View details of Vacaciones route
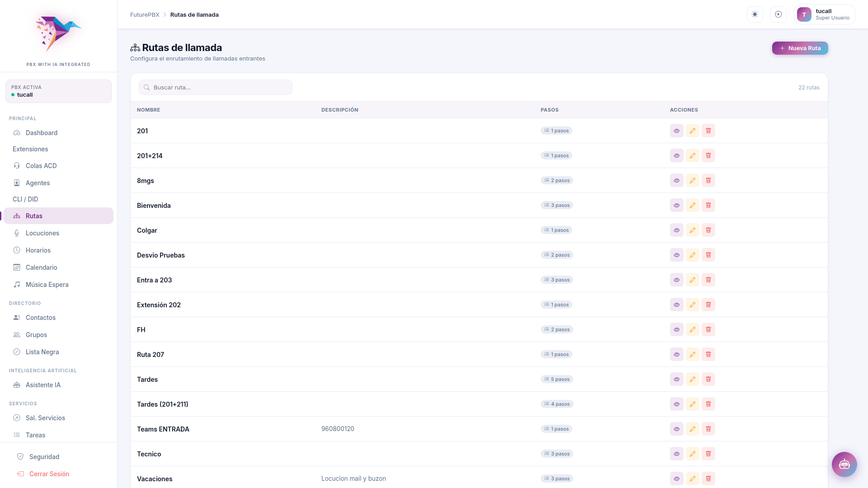The image size is (868, 488). click(x=676, y=479)
